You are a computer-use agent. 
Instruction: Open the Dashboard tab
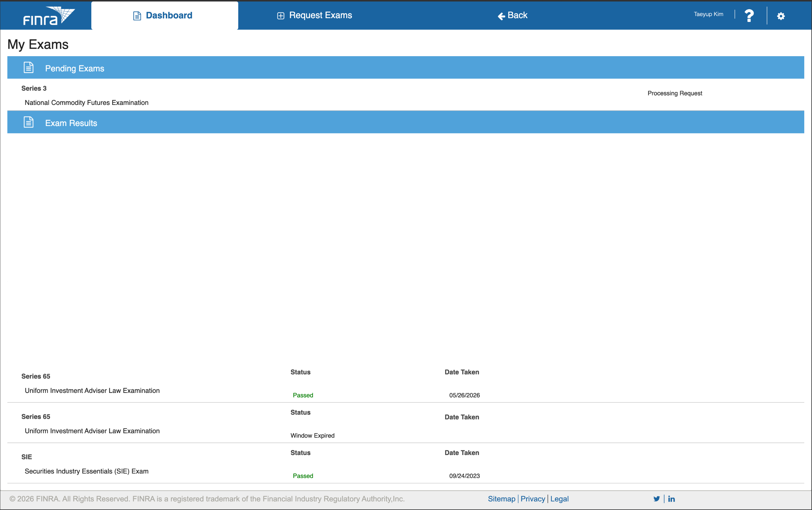coord(164,15)
